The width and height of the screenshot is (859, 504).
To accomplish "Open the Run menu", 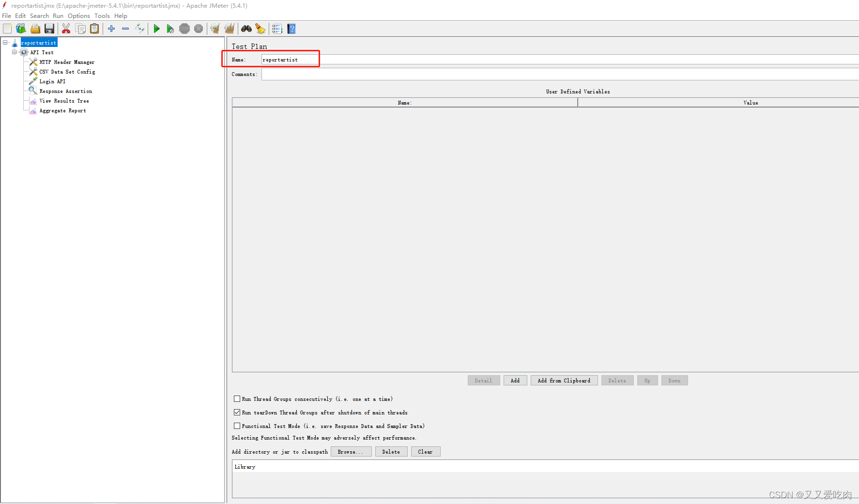I will pyautogui.click(x=58, y=15).
